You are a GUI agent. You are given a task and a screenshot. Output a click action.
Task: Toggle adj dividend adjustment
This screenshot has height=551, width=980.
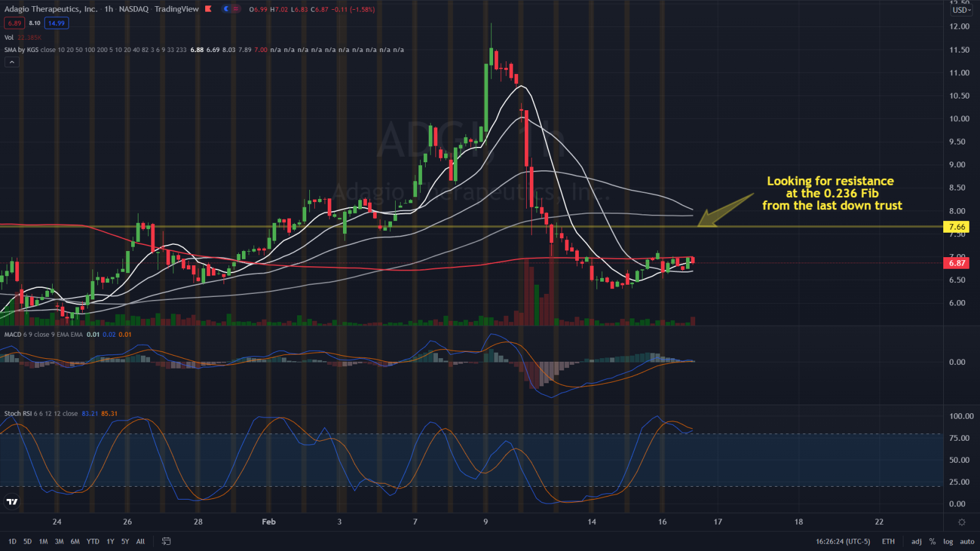[x=916, y=541]
